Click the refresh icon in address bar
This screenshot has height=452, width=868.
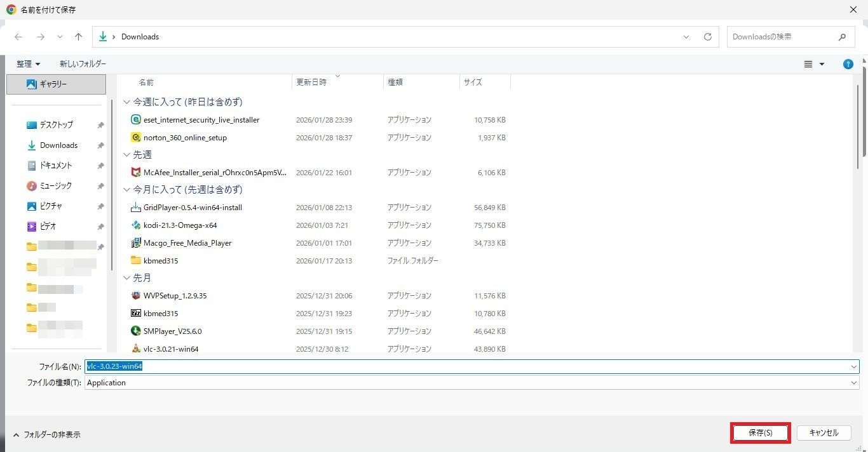(x=707, y=37)
